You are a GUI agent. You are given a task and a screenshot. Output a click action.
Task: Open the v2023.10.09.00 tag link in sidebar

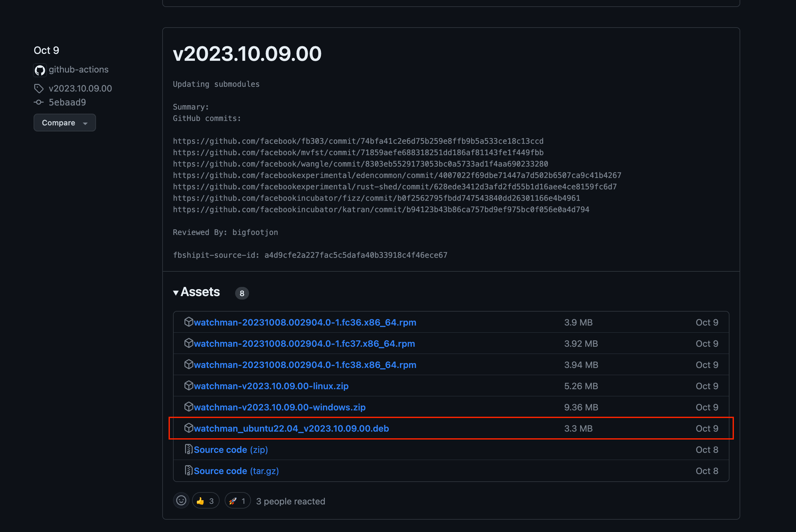pyautogui.click(x=80, y=89)
